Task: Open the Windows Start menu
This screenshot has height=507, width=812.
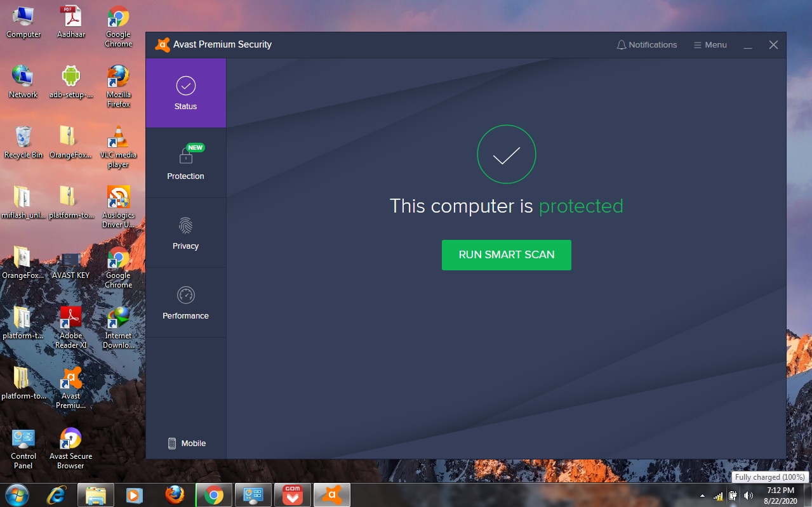Action: click(17, 495)
